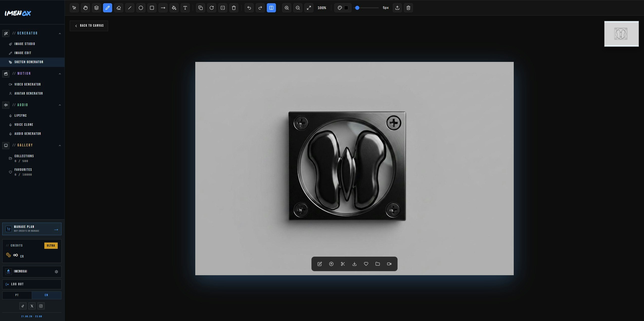Click the flip mirror icon
Image resolution: width=644 pixels, height=321 pixels.
[x=223, y=8]
